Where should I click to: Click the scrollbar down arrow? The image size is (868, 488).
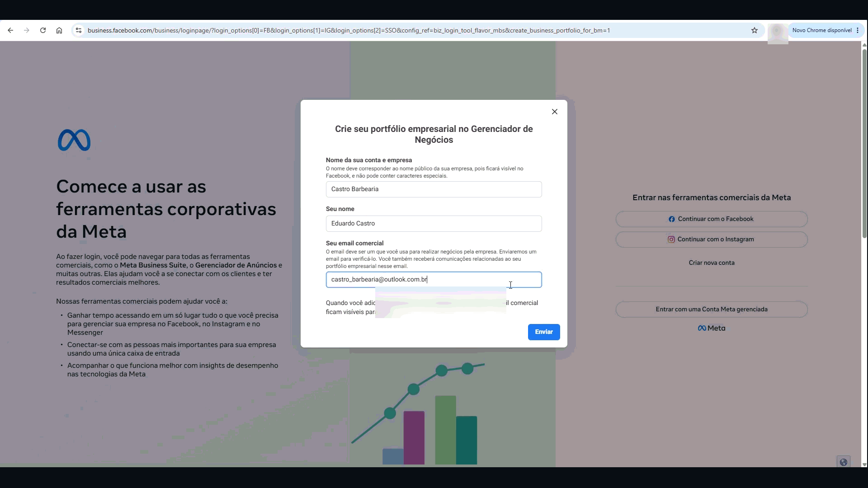[864, 464]
